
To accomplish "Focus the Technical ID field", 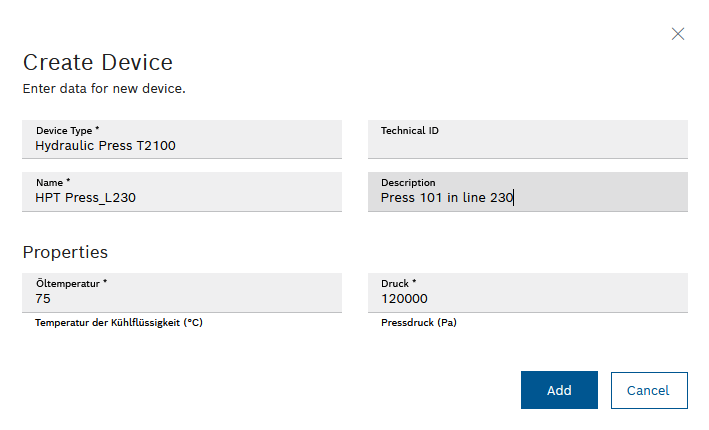I will [528, 139].
